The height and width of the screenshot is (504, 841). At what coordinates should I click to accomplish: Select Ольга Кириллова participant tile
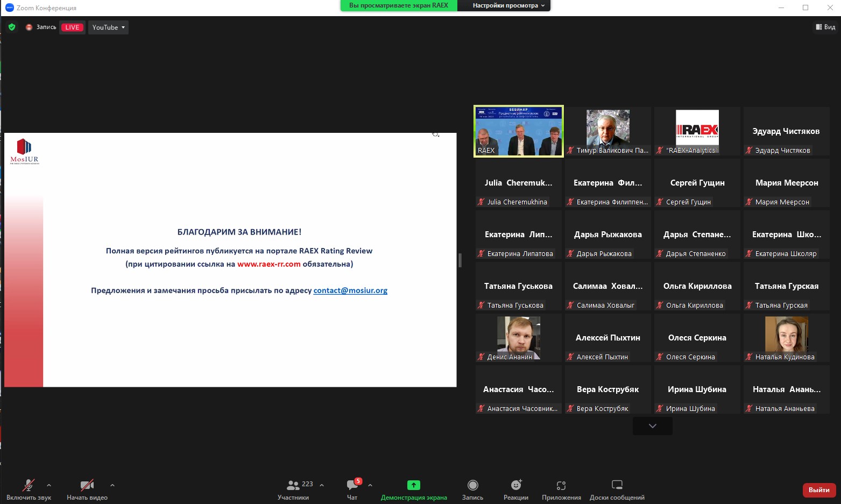point(697,286)
